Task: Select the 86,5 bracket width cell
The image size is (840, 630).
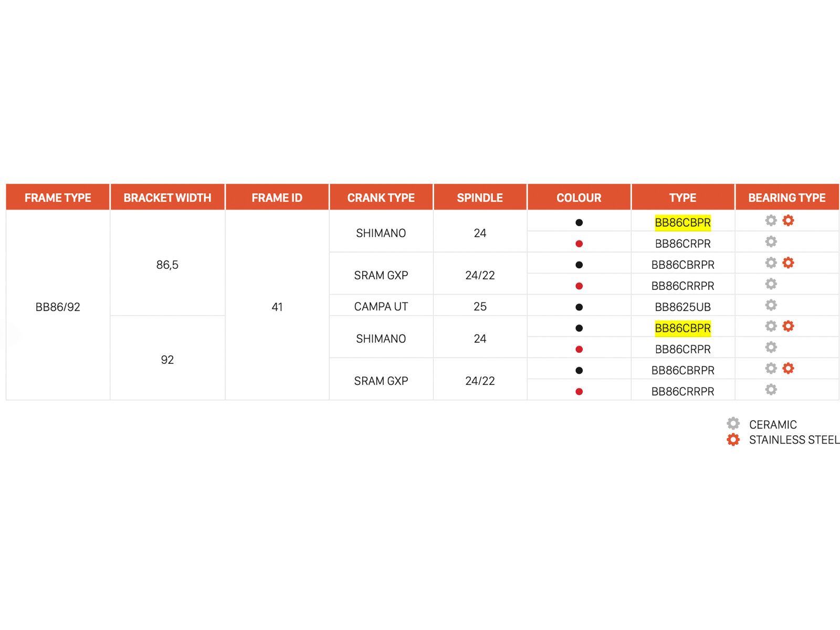Action: (x=167, y=265)
